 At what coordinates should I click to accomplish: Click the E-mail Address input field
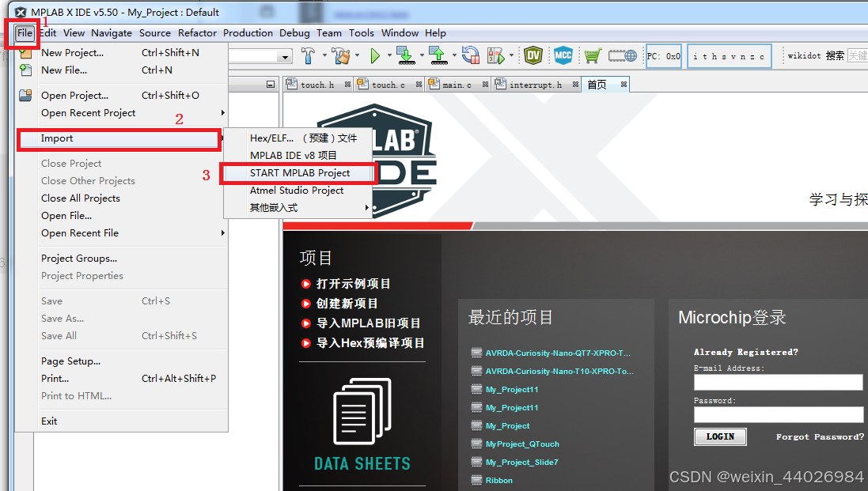(x=778, y=382)
